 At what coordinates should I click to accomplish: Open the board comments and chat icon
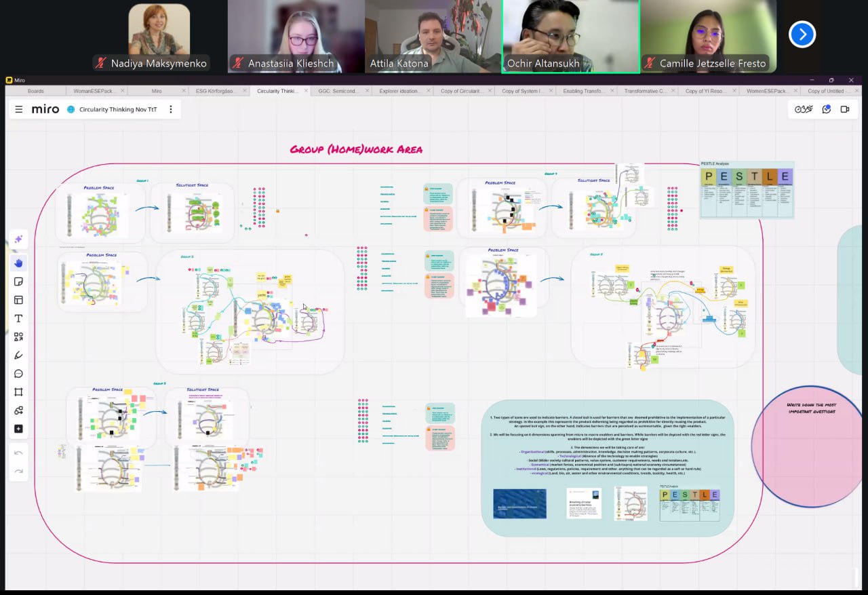(826, 109)
